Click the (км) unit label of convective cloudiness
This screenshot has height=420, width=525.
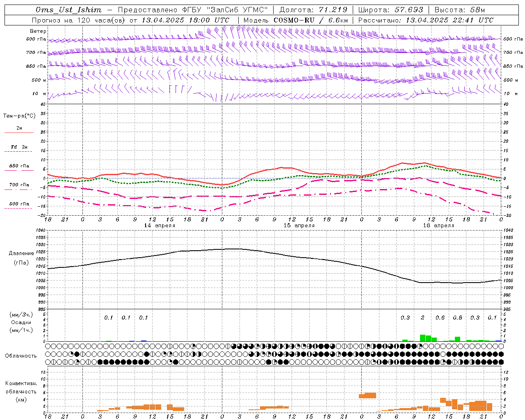tap(21, 399)
